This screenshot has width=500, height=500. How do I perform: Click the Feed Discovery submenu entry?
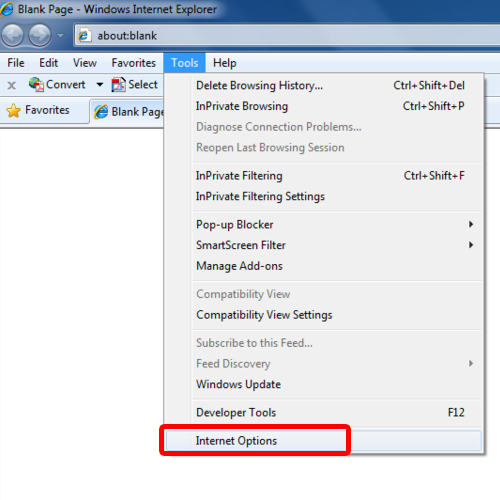tap(323, 363)
